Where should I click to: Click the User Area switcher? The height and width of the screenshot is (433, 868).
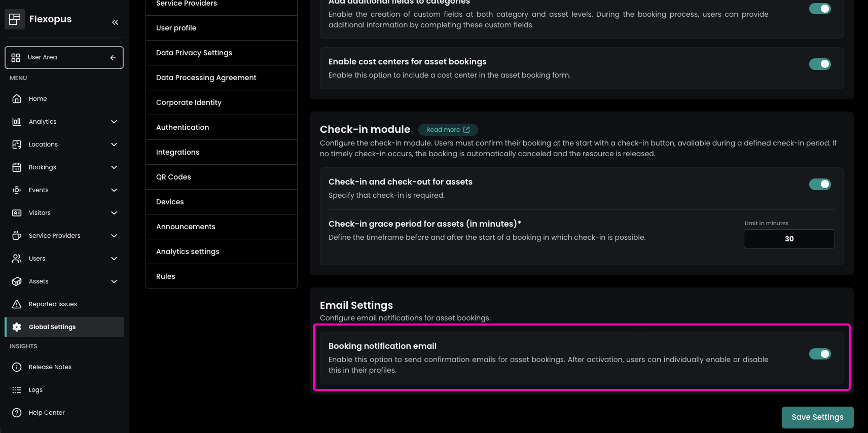[x=64, y=57]
